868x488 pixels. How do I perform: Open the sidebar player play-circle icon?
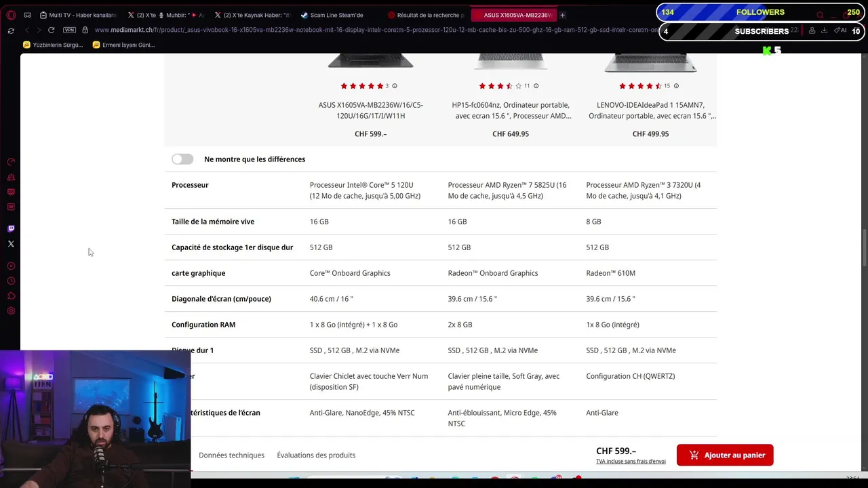point(11,266)
